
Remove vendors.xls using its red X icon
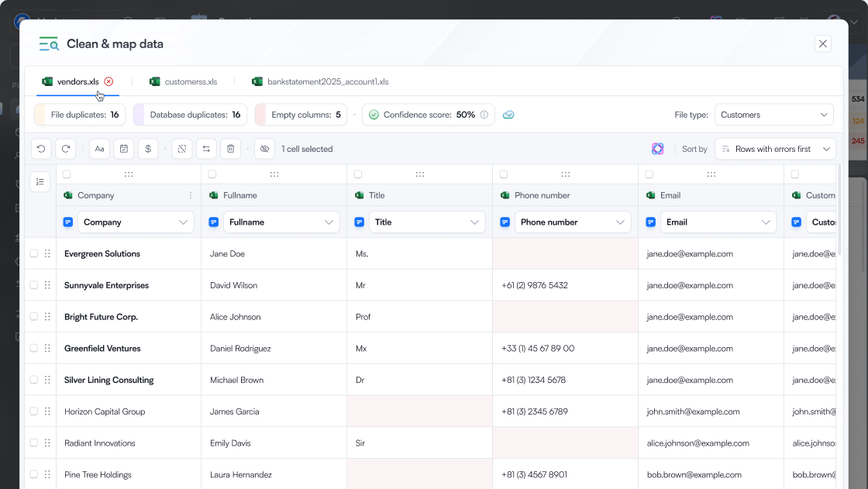point(108,81)
